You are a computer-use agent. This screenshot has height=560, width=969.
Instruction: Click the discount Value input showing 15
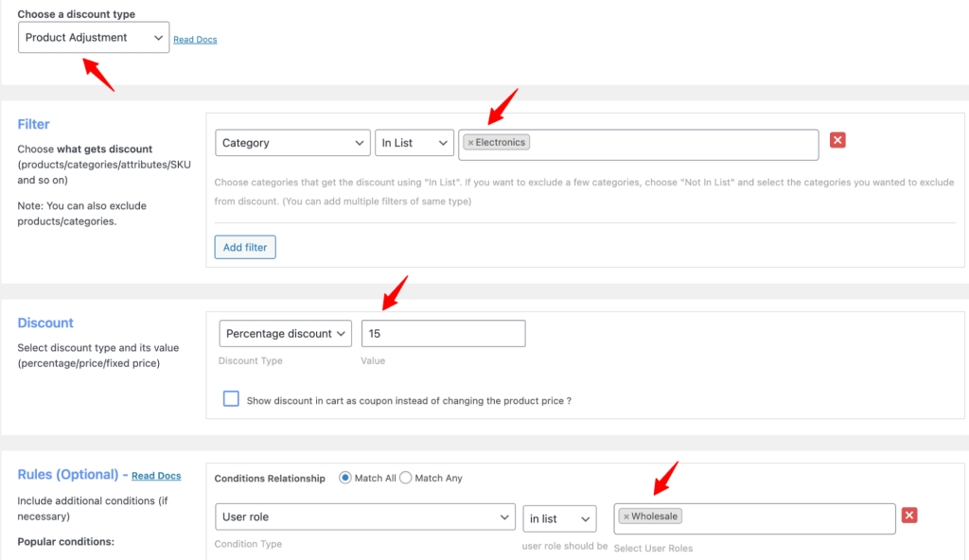pos(443,333)
